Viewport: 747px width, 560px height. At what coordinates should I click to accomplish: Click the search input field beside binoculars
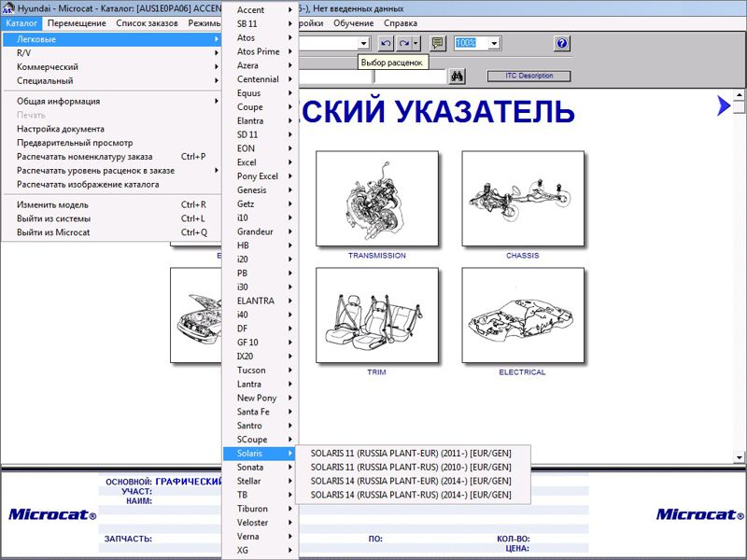tap(410, 77)
